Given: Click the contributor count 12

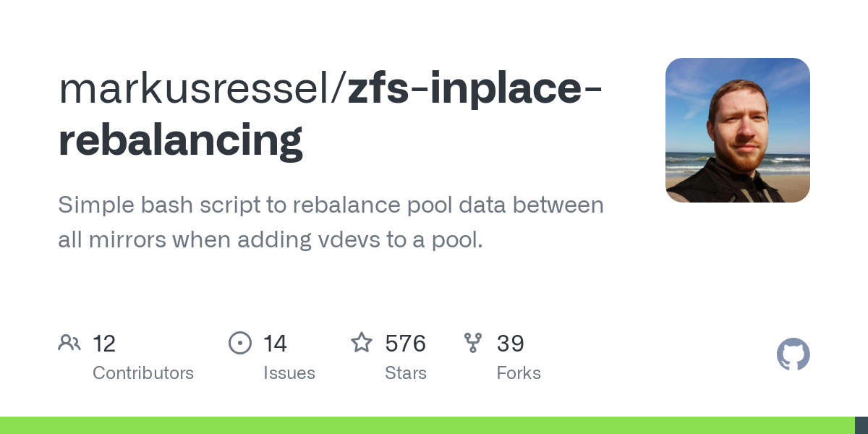Looking at the screenshot, I should (104, 344).
